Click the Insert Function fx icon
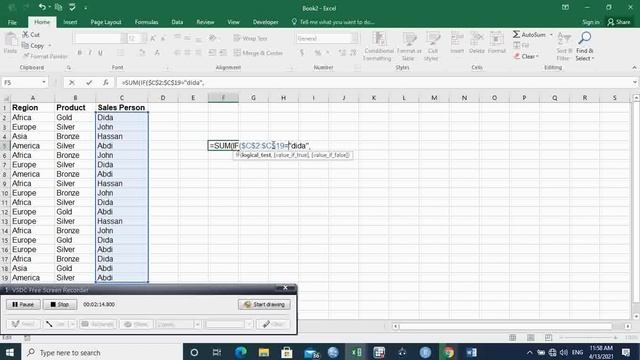 [106, 82]
